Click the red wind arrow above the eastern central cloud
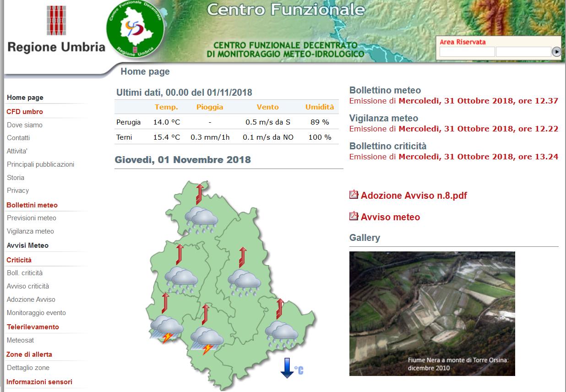Viewport: 566px width, 392px height. 242,257
